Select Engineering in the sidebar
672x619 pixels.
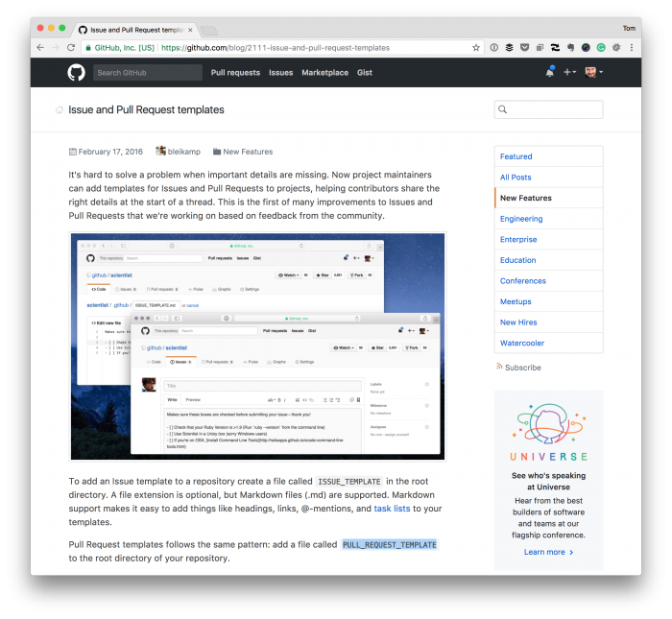(548, 219)
